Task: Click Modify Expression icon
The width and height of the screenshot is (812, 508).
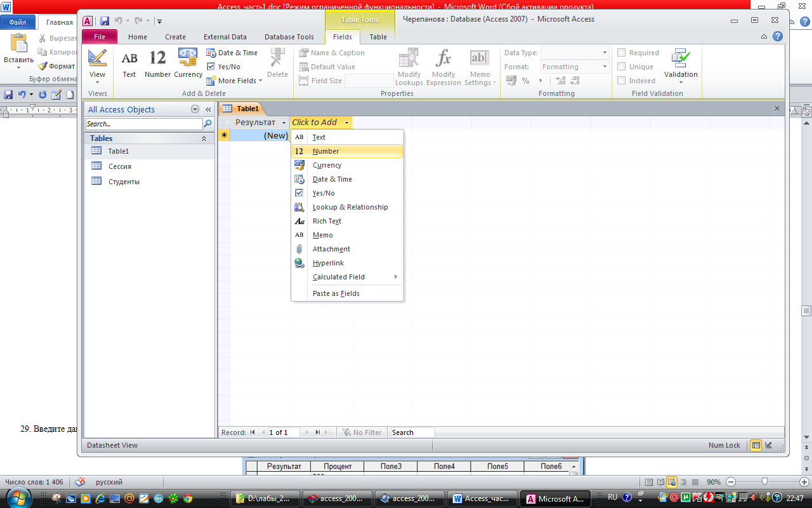Action: (x=443, y=67)
